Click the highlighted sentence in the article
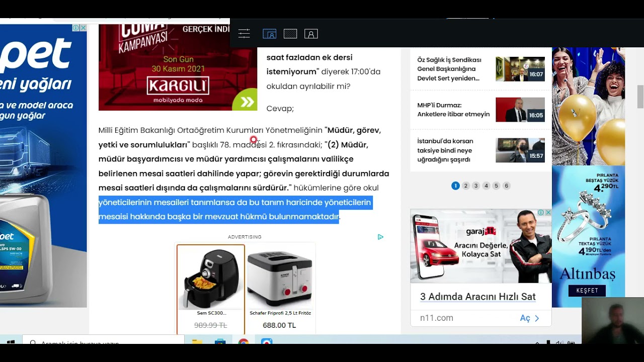The width and height of the screenshot is (644, 362). 235,209
